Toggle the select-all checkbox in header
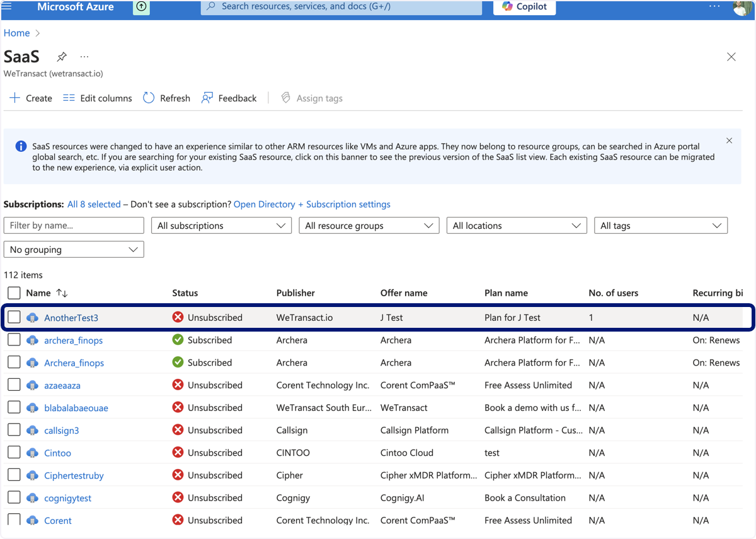This screenshot has width=756, height=539. (x=14, y=293)
